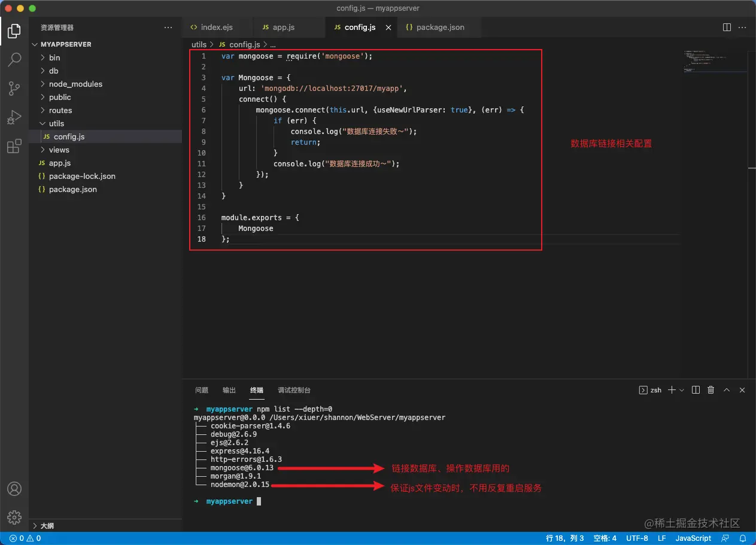Kill terminal with the trash icon
The height and width of the screenshot is (545, 756).
tap(711, 390)
